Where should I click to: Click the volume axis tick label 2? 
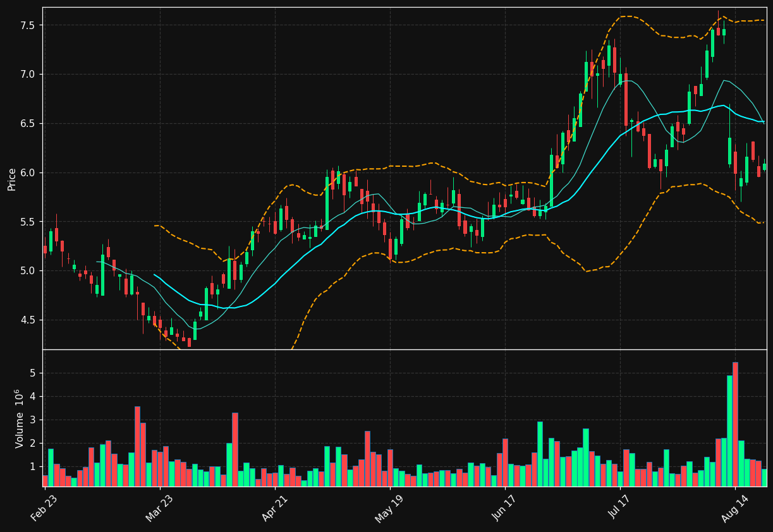(32, 444)
